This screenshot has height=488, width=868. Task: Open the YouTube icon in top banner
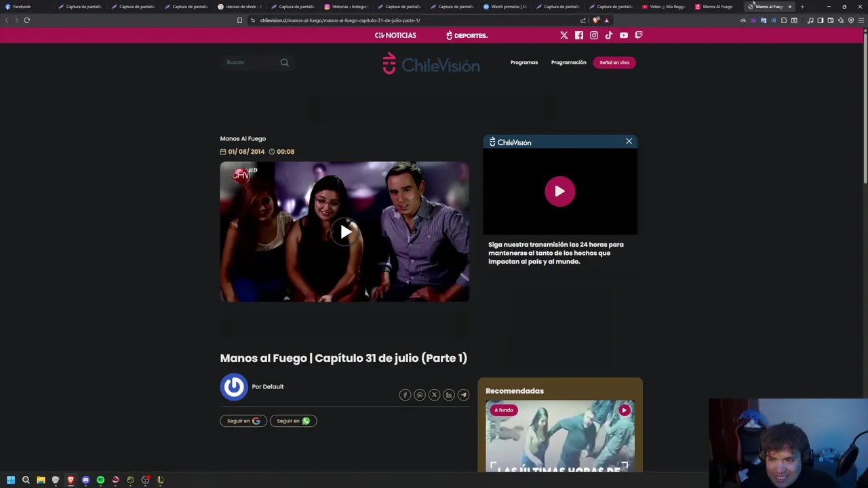click(624, 35)
